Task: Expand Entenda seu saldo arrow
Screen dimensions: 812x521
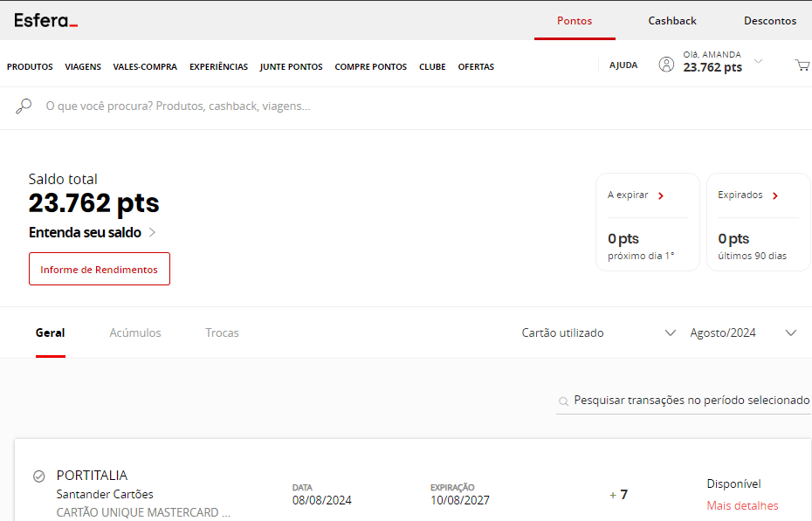Action: (x=152, y=232)
